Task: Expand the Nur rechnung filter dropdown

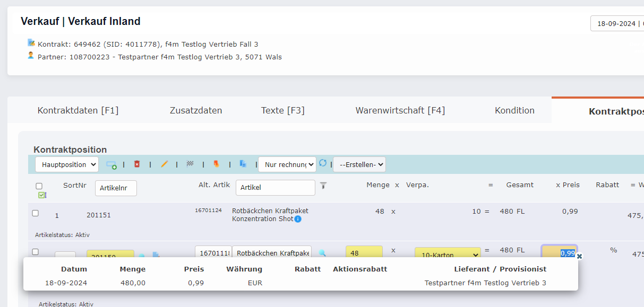Action: click(x=287, y=164)
